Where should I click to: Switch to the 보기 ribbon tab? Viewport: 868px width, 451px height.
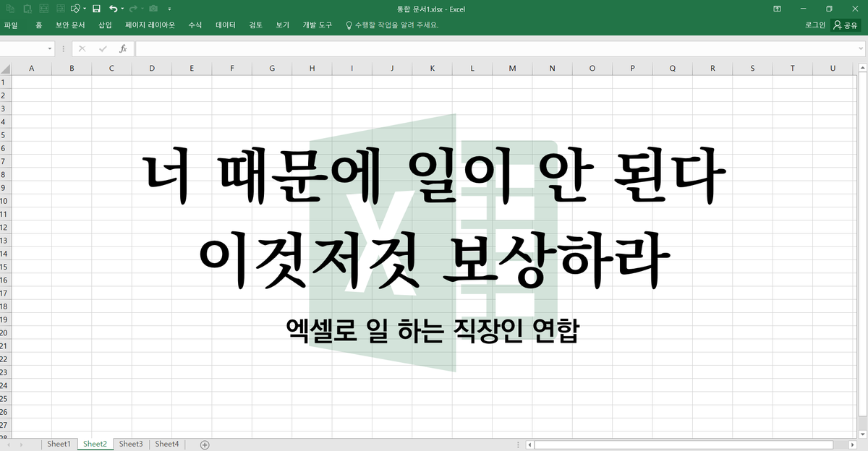click(x=282, y=25)
